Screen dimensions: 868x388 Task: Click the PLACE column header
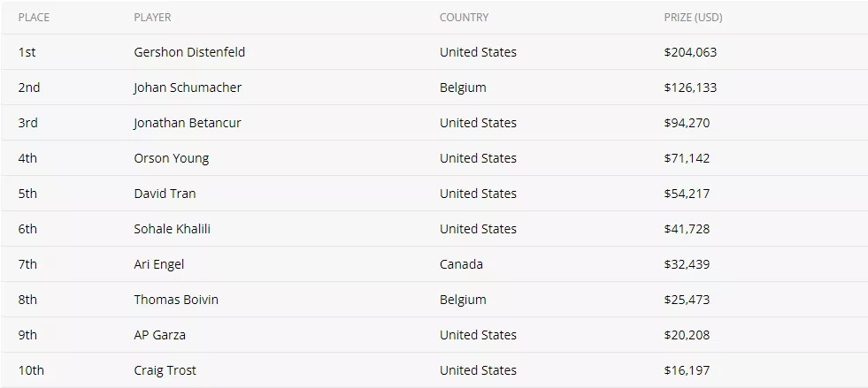point(34,18)
